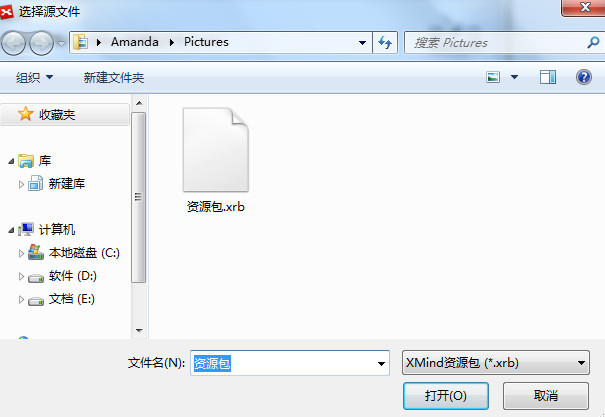Click the 取消 button
The width and height of the screenshot is (605, 417).
click(x=546, y=396)
